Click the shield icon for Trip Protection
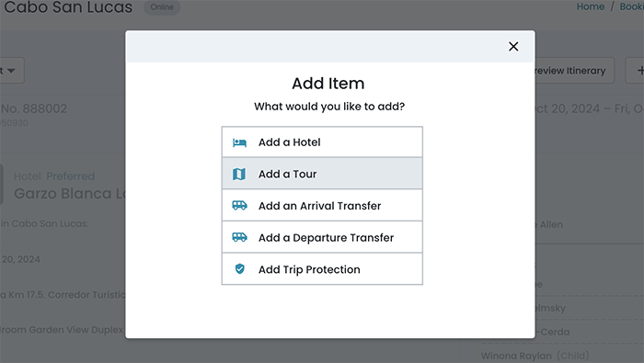Screen dimensions: 644x363 point(239,268)
